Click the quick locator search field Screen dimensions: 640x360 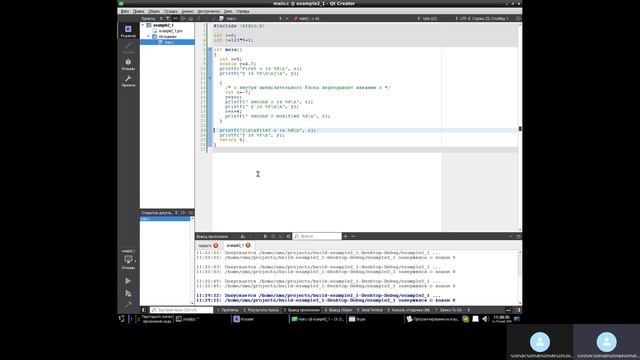point(181,310)
